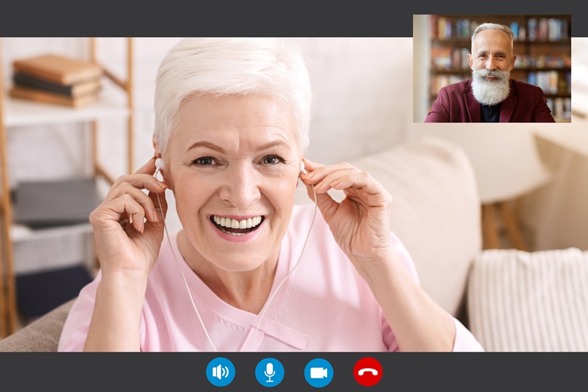Image resolution: width=588 pixels, height=392 pixels.
Task: Mute the microphone
Action: [x=269, y=372]
